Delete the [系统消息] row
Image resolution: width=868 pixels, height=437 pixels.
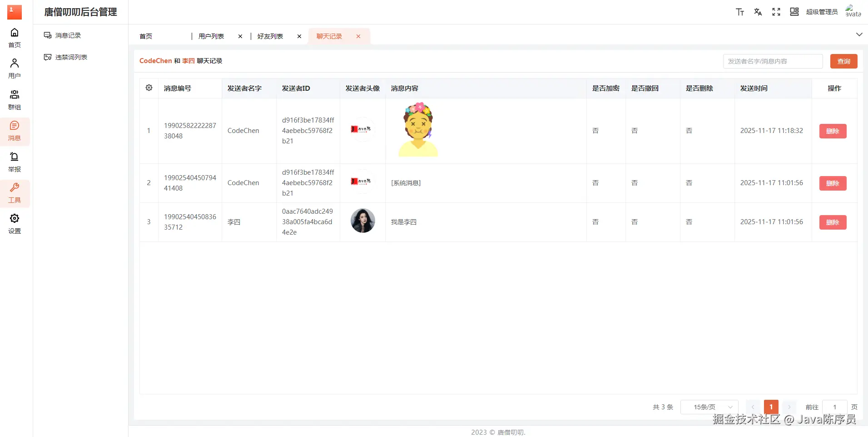click(x=833, y=183)
